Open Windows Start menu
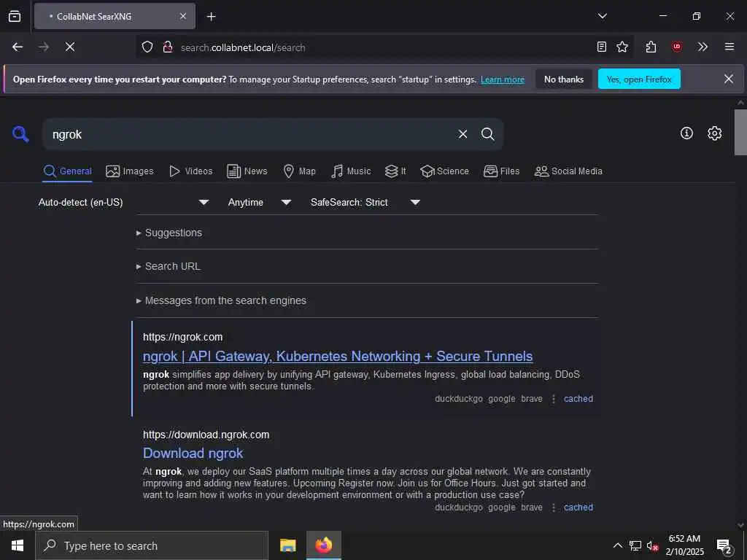747x560 pixels. (x=18, y=545)
